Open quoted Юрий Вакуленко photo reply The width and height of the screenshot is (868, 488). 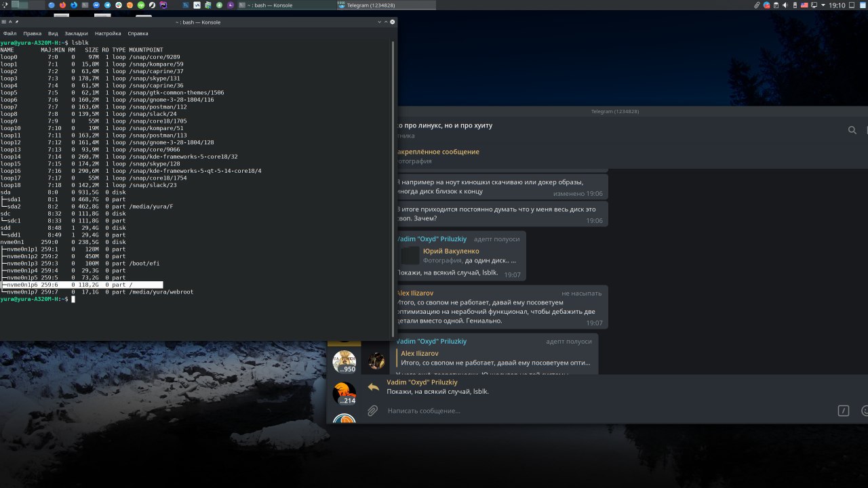pos(458,256)
